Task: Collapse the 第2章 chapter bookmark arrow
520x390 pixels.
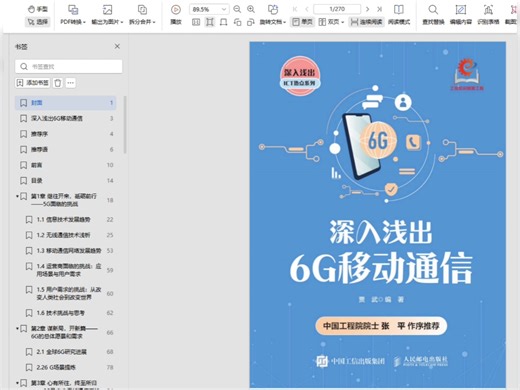Action: (x=17, y=329)
